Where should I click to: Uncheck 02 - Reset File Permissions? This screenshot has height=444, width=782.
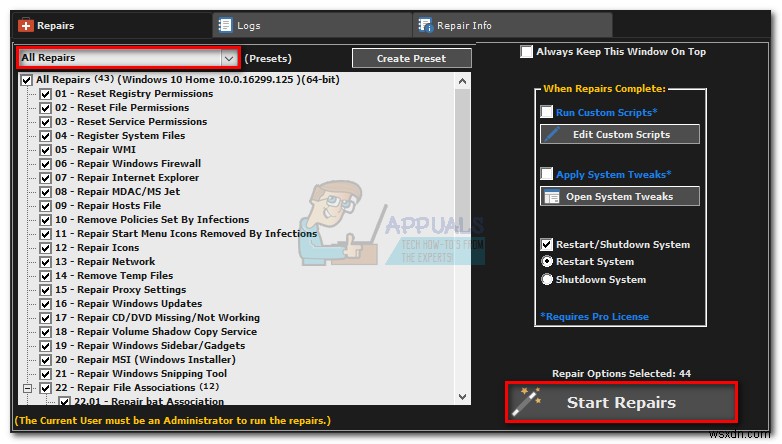pyautogui.click(x=45, y=108)
